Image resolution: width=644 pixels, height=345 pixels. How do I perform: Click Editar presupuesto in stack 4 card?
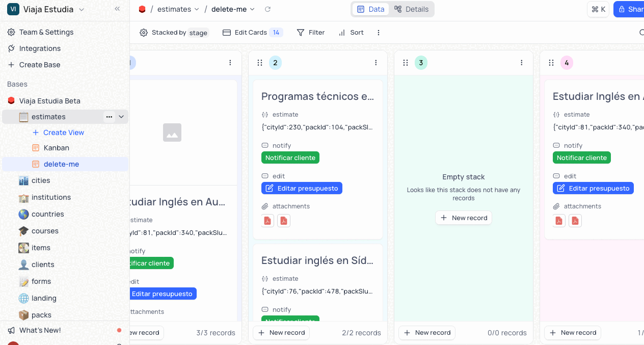click(594, 188)
